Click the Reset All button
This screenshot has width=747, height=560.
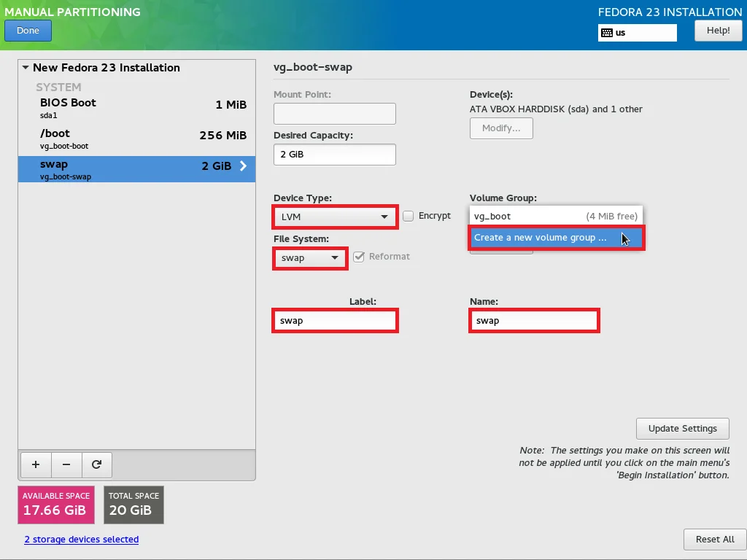click(x=714, y=540)
